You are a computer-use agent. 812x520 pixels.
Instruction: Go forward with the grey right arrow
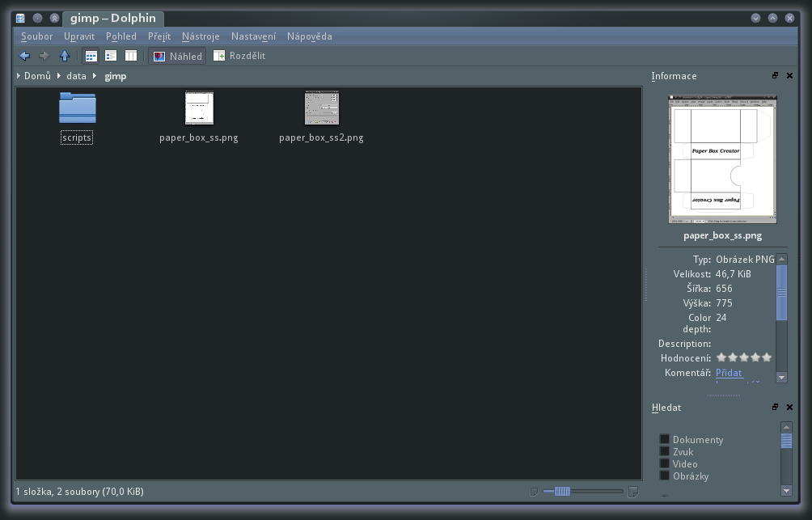tap(44, 56)
